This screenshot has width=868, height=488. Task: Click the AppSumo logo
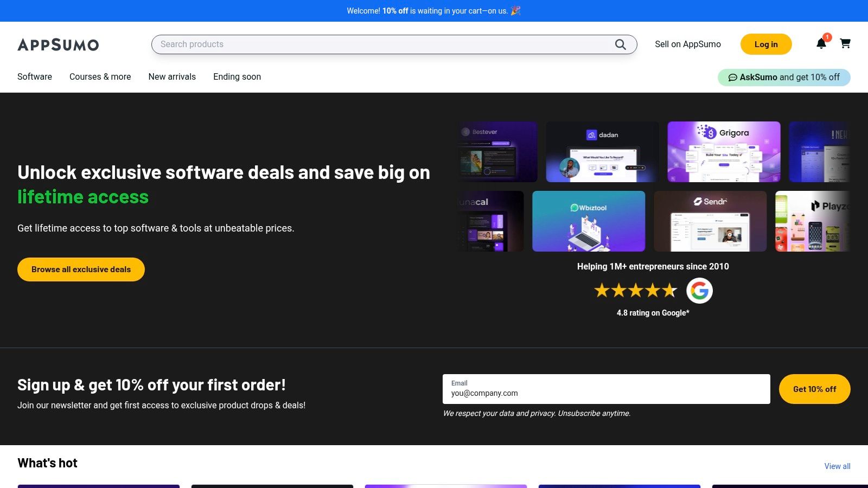pyautogui.click(x=58, y=44)
